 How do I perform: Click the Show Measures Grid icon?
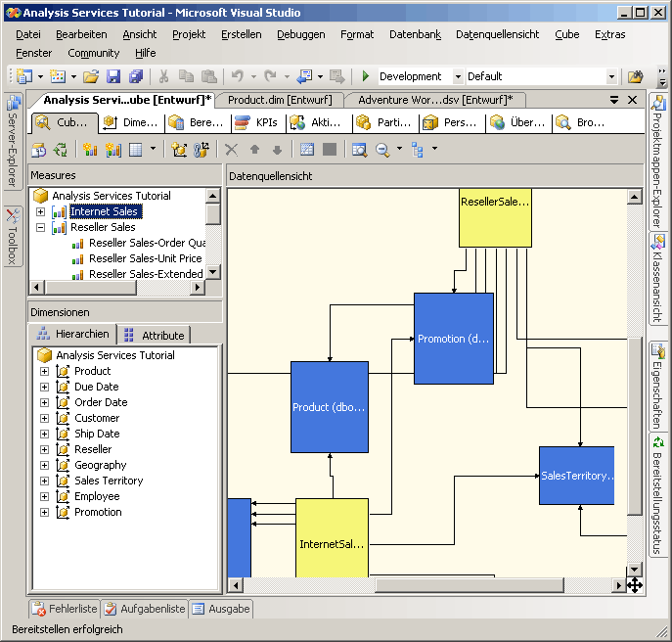(x=135, y=150)
